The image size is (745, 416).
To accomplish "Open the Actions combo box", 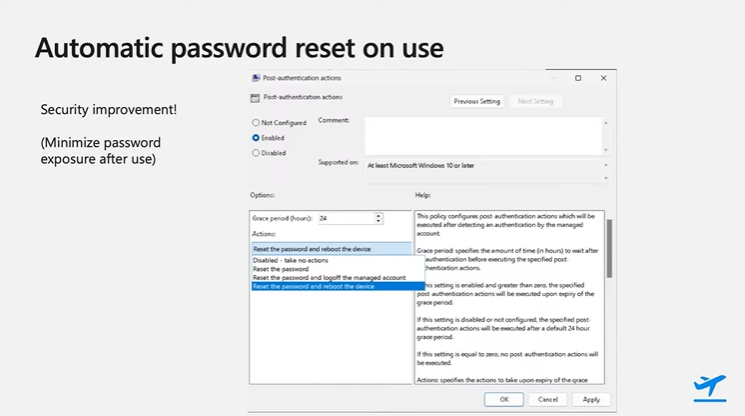I will [331, 249].
